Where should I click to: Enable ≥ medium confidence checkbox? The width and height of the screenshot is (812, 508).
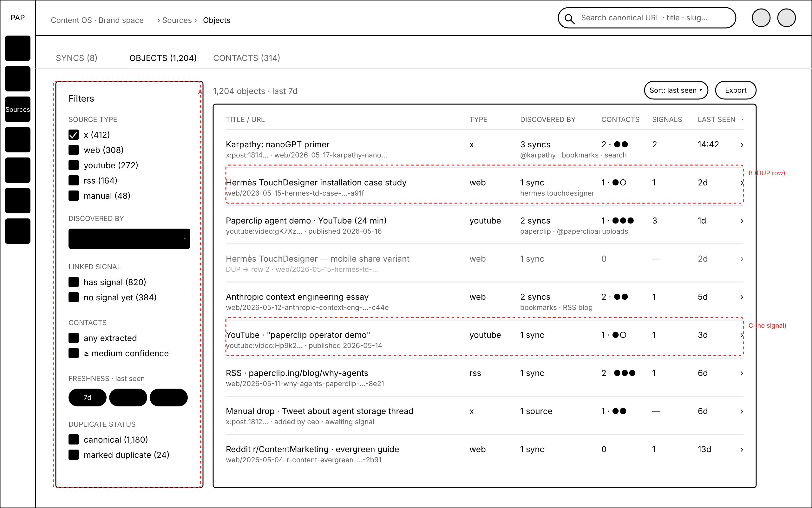[x=74, y=353]
